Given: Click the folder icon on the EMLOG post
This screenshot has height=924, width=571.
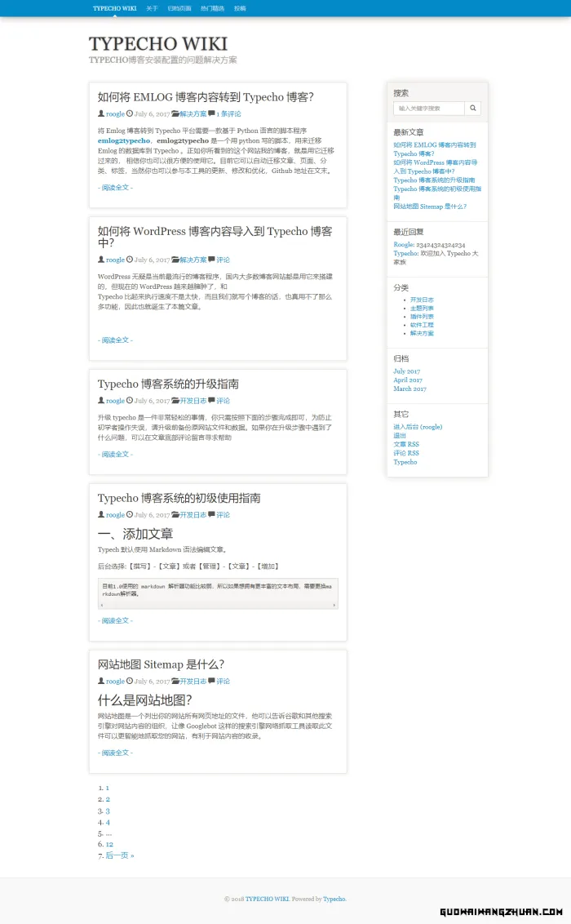Looking at the screenshot, I should 175,113.
